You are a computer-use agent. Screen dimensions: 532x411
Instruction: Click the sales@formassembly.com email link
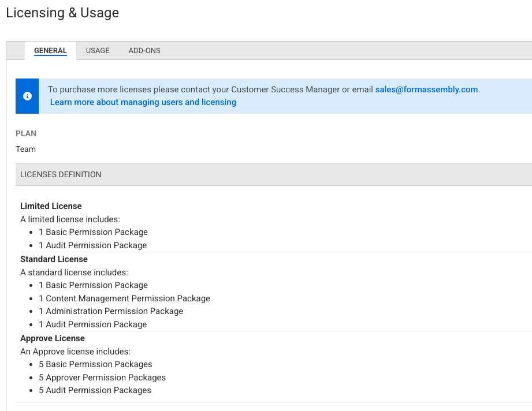[x=427, y=89]
